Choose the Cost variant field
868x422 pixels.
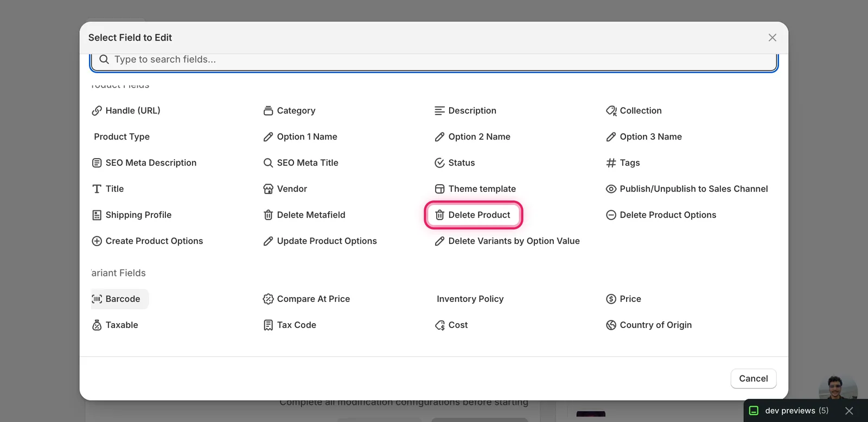point(451,325)
